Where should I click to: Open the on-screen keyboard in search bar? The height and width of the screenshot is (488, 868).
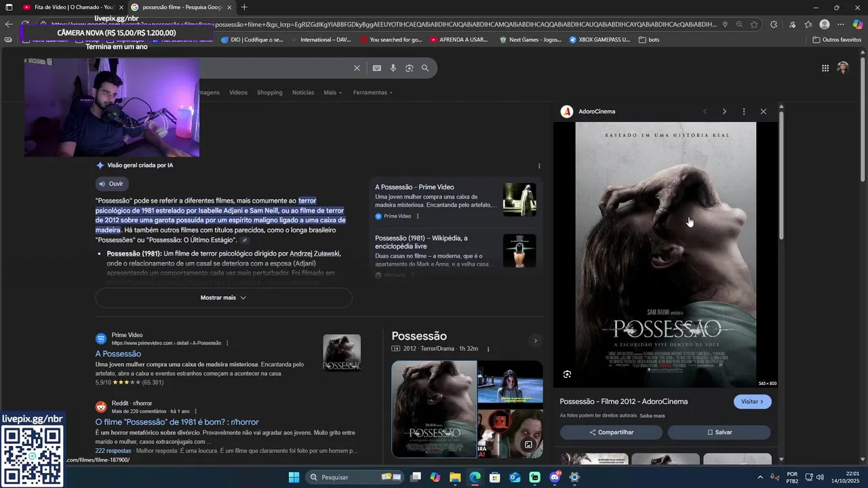point(377,68)
